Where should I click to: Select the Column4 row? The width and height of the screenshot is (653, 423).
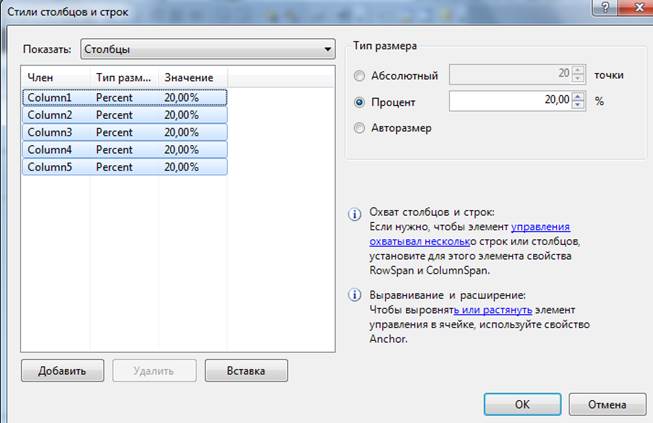[125, 149]
